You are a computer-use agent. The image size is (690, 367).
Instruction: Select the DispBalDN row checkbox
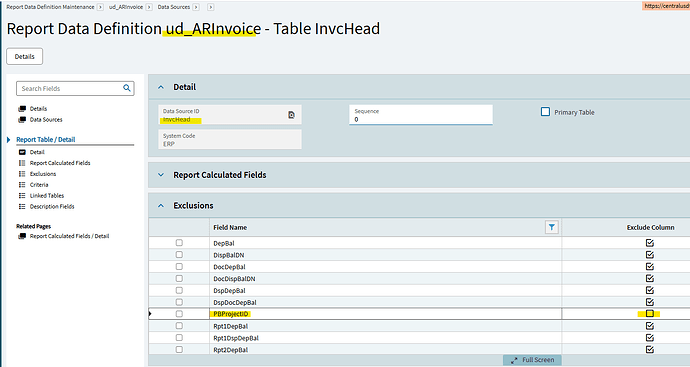(179, 254)
